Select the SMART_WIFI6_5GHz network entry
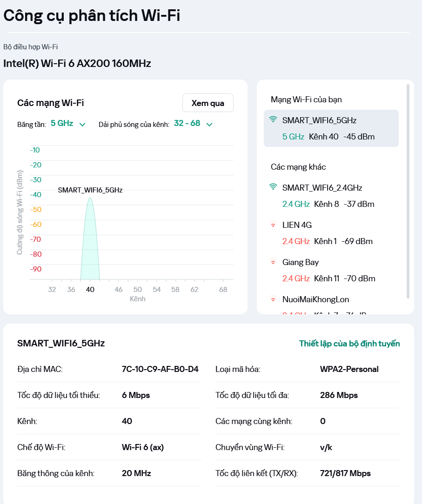 tap(331, 128)
